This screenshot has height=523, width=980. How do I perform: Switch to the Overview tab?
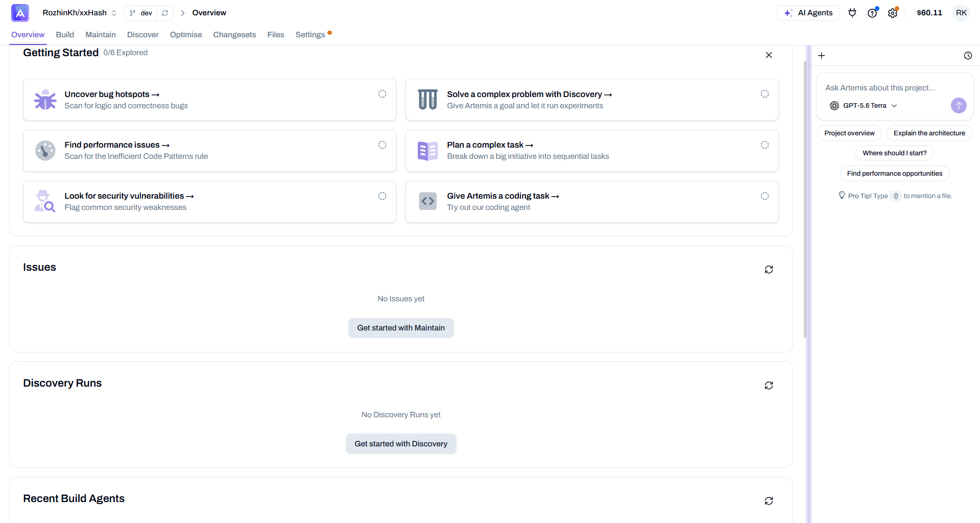[x=28, y=35]
